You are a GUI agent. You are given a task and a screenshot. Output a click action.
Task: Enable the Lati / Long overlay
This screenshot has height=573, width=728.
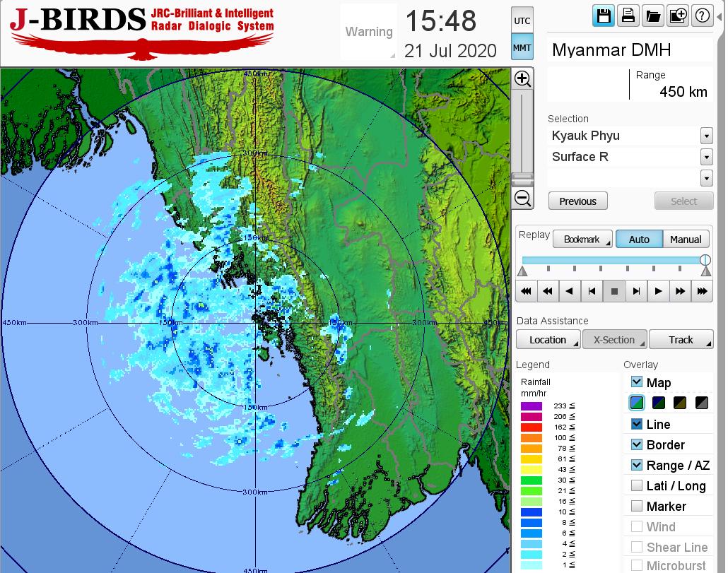point(637,485)
